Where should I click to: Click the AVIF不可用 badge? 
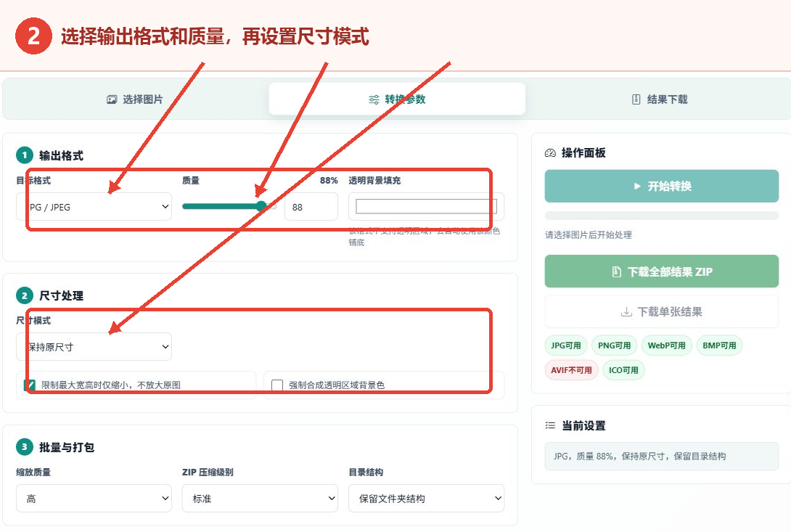point(571,370)
